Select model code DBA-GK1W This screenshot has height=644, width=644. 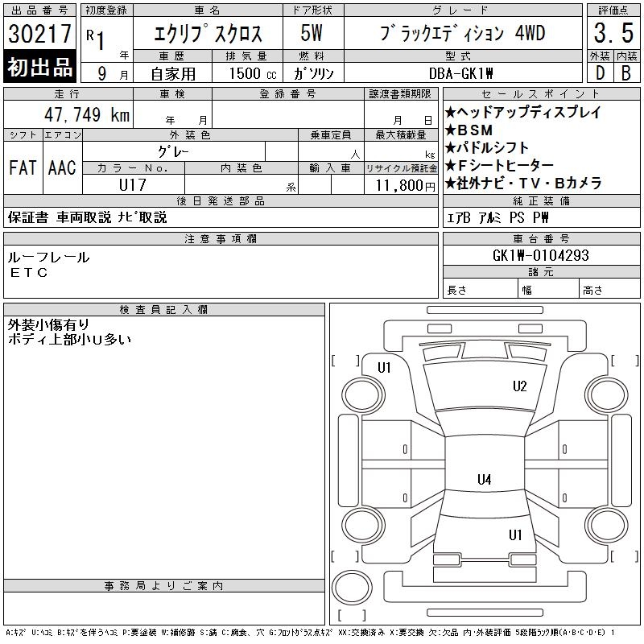[460, 73]
